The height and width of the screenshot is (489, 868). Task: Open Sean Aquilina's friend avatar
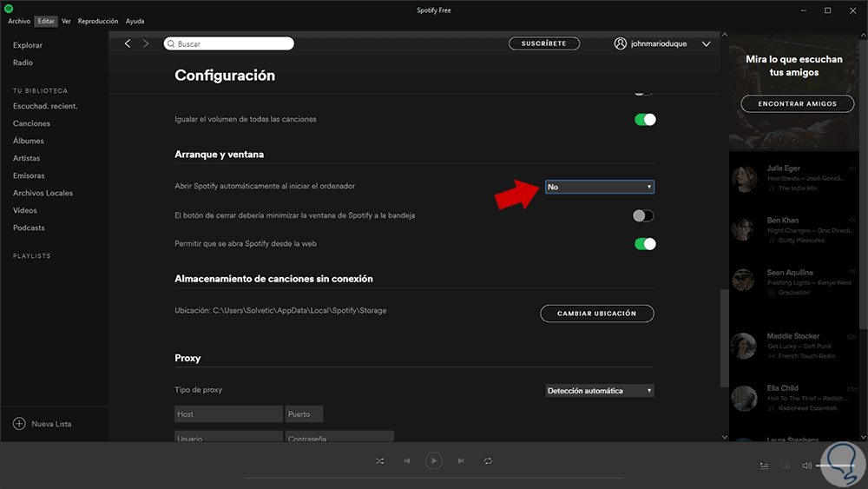tap(744, 281)
